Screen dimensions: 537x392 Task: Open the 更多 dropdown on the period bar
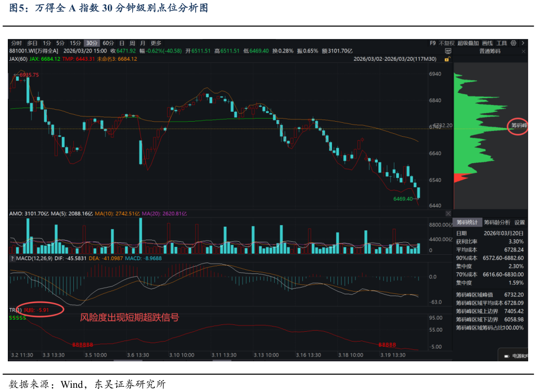coord(156,43)
